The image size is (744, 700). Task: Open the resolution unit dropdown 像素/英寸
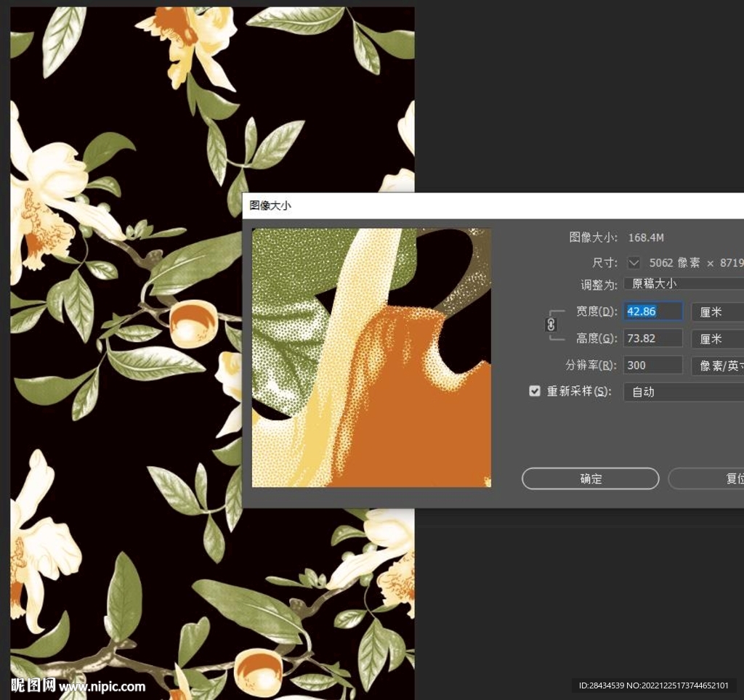click(x=717, y=366)
